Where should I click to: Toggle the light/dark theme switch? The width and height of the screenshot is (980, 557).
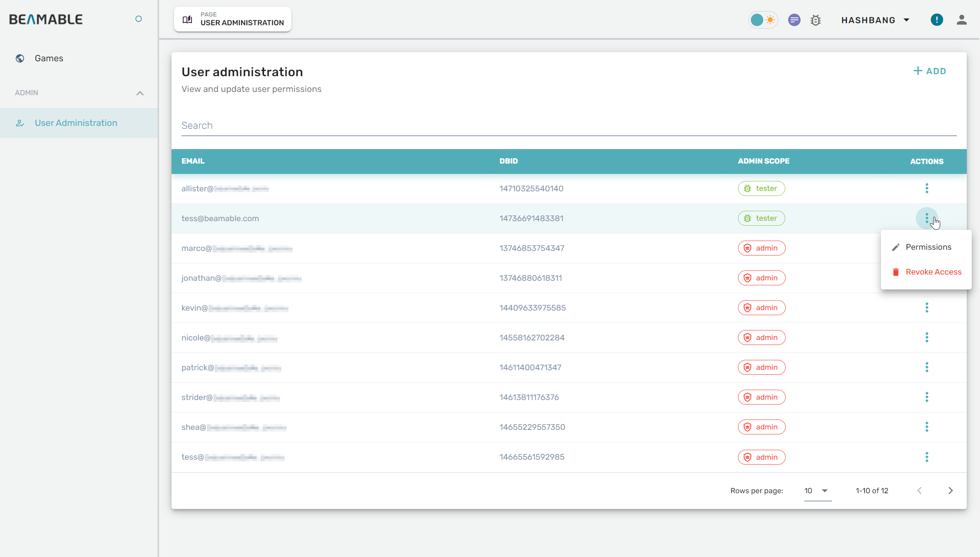tap(763, 20)
